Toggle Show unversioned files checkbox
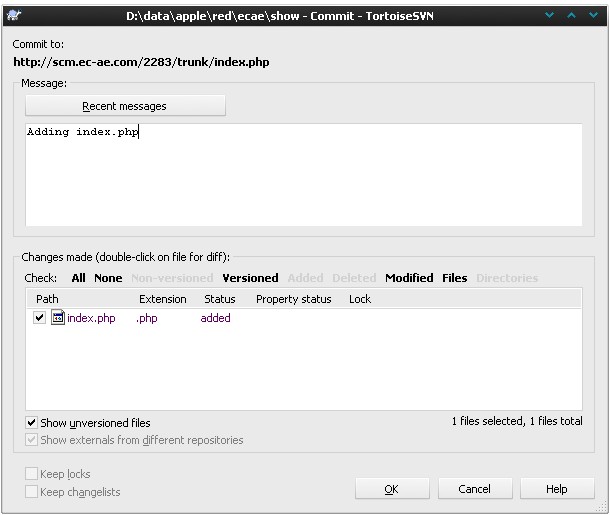Screen dimensions: 610x515 coord(32,423)
